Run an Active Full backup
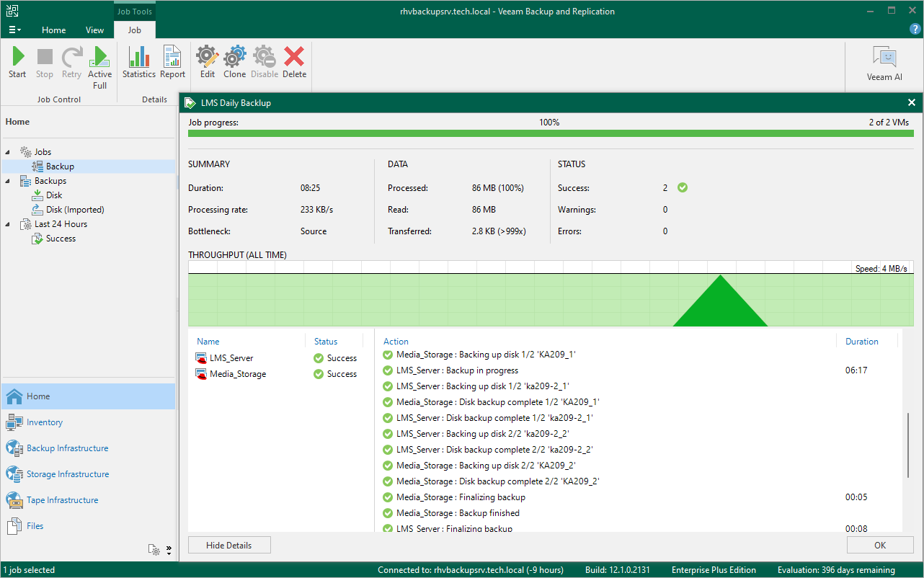 click(100, 68)
